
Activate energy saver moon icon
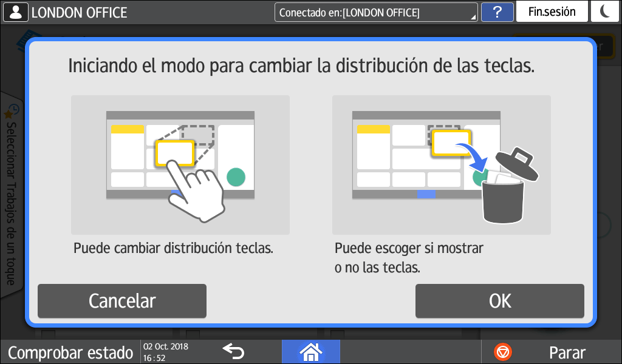click(x=606, y=12)
